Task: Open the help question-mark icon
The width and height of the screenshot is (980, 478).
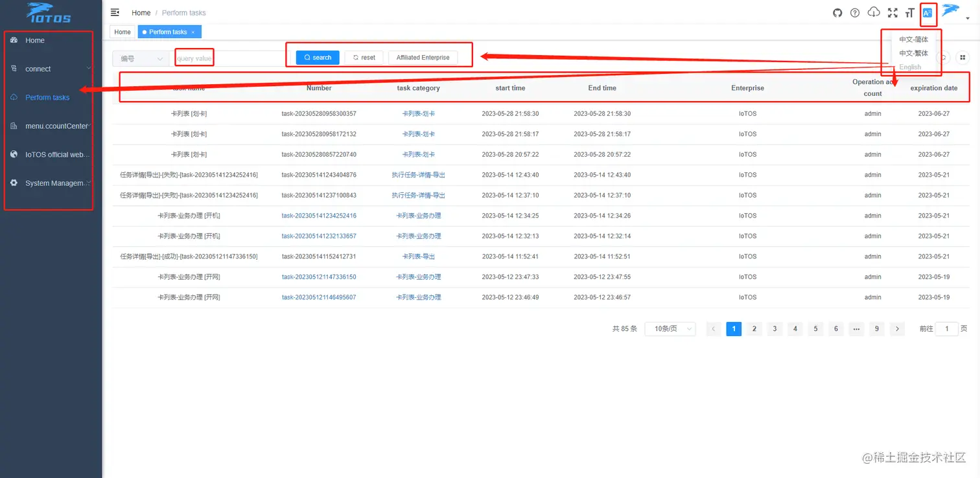Action: click(x=855, y=12)
